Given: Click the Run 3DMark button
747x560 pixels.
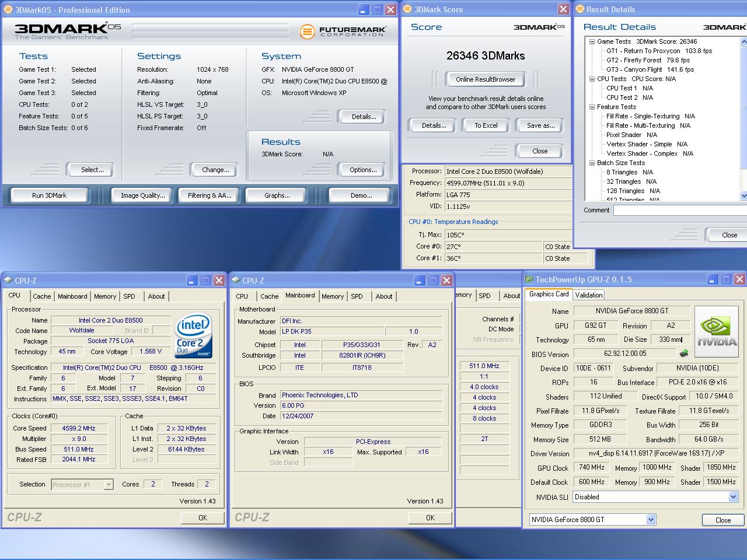Looking at the screenshot, I should click(x=49, y=195).
